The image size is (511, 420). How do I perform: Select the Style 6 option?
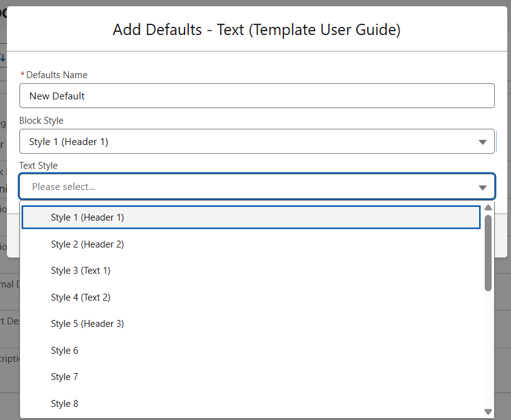click(65, 351)
